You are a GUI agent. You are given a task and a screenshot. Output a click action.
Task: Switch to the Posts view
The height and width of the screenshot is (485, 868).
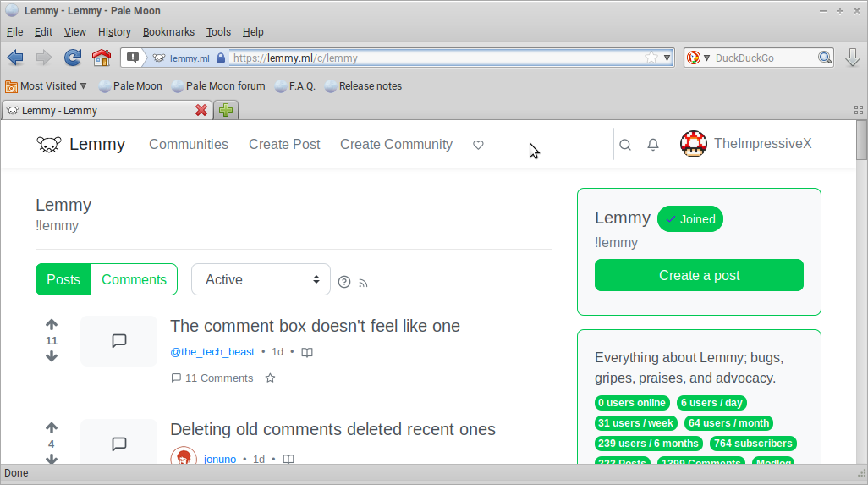(x=63, y=279)
